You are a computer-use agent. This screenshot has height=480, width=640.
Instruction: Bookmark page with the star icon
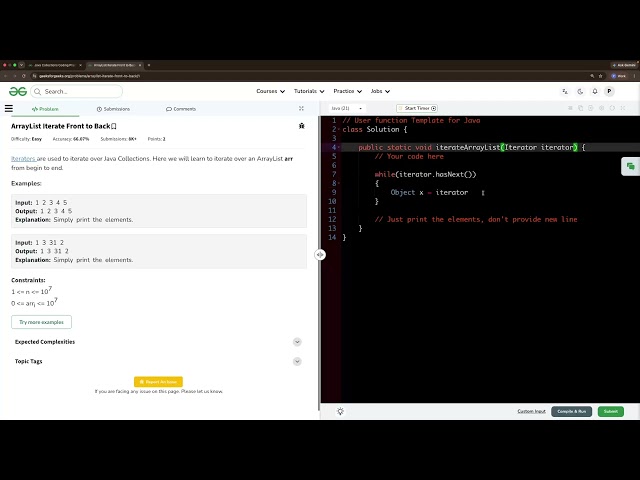600,76
